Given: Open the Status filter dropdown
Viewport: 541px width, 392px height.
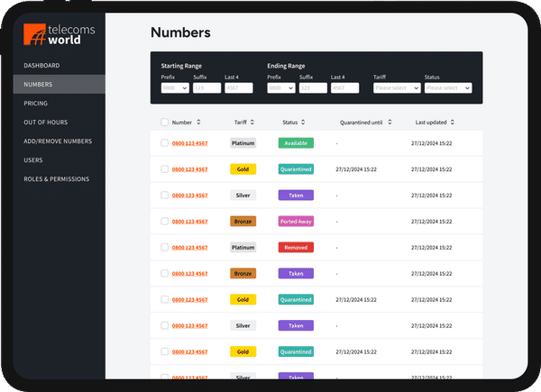Looking at the screenshot, I should point(448,88).
